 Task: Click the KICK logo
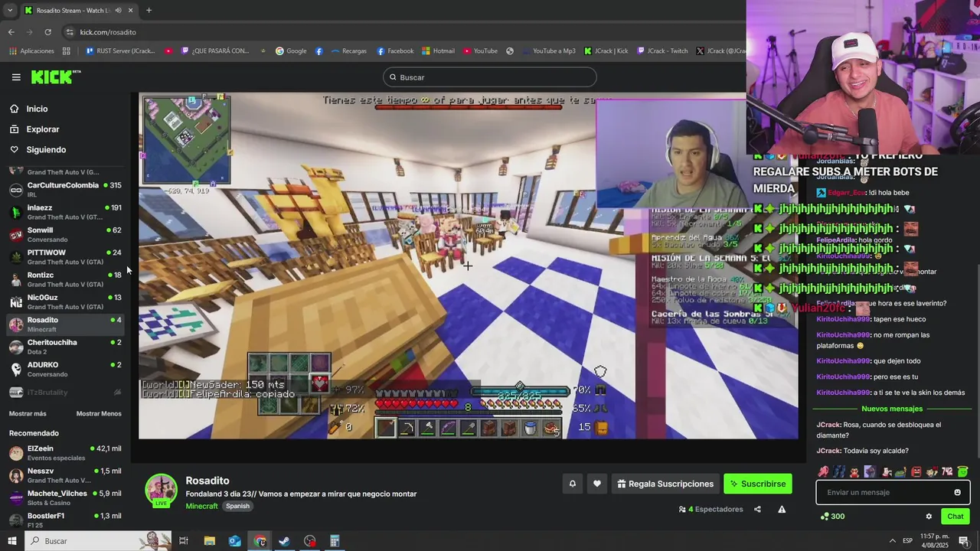pos(55,77)
